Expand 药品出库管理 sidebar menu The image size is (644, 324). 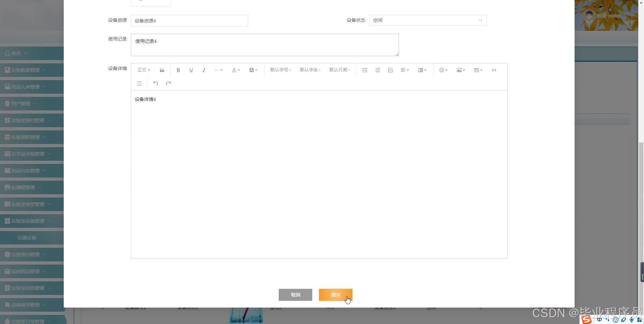(x=32, y=171)
